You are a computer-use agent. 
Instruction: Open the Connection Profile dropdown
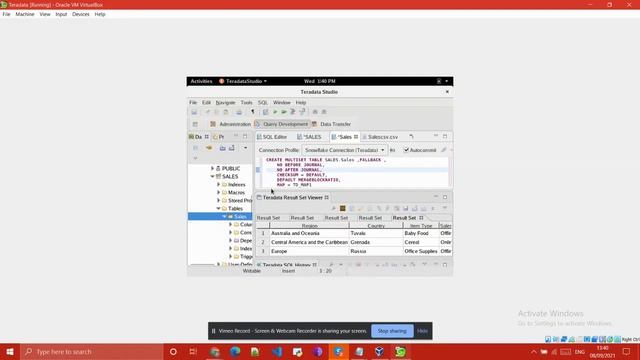tap(344, 150)
